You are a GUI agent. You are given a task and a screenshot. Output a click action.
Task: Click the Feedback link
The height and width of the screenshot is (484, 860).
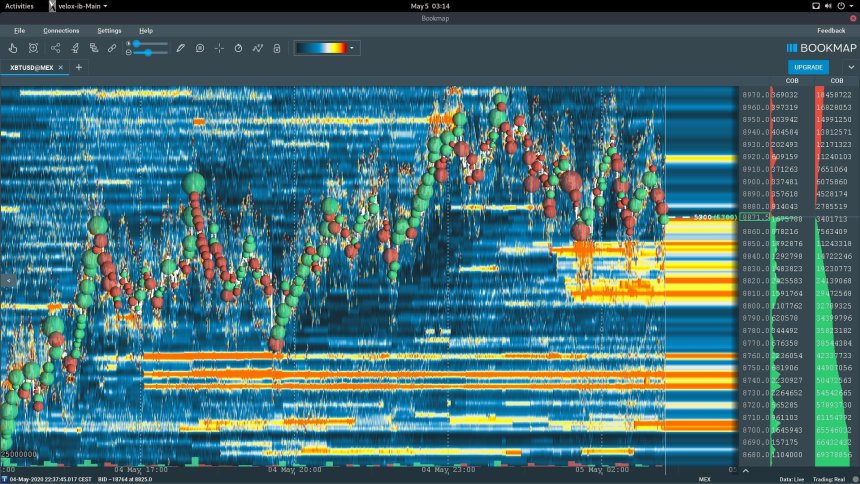pyautogui.click(x=830, y=31)
